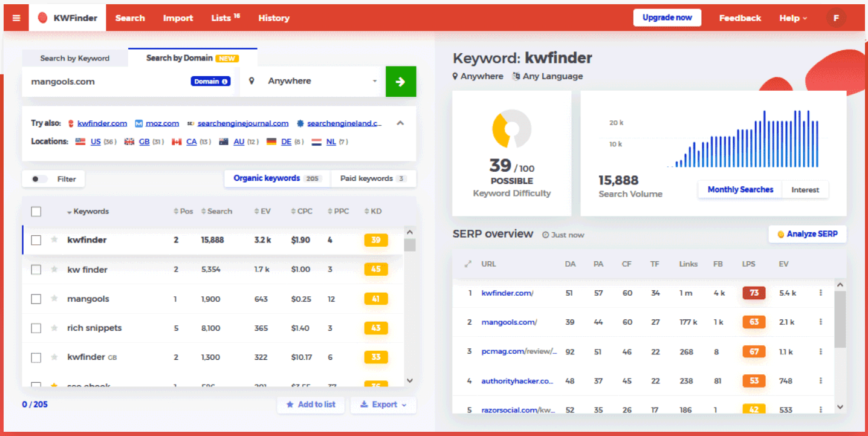Tick the select-all keywords checkbox
868x436 pixels.
36,212
